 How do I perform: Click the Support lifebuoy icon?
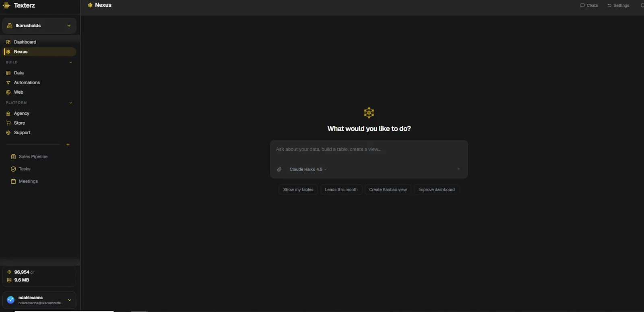pyautogui.click(x=8, y=133)
